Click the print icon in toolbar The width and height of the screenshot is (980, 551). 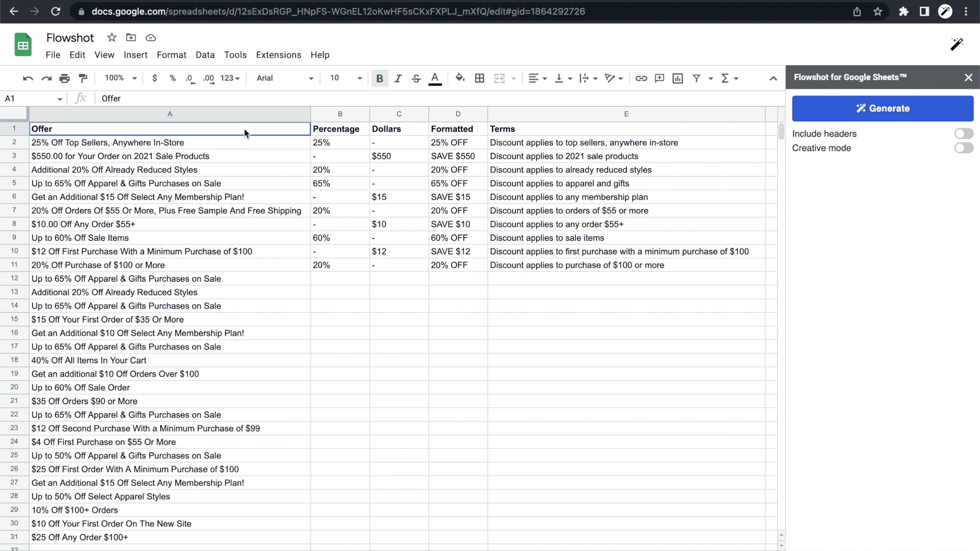click(64, 78)
